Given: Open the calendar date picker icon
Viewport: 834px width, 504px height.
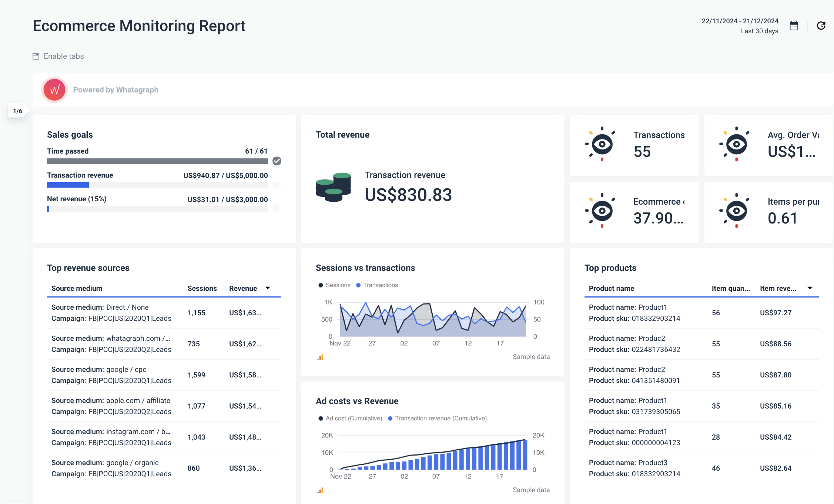Looking at the screenshot, I should [794, 26].
